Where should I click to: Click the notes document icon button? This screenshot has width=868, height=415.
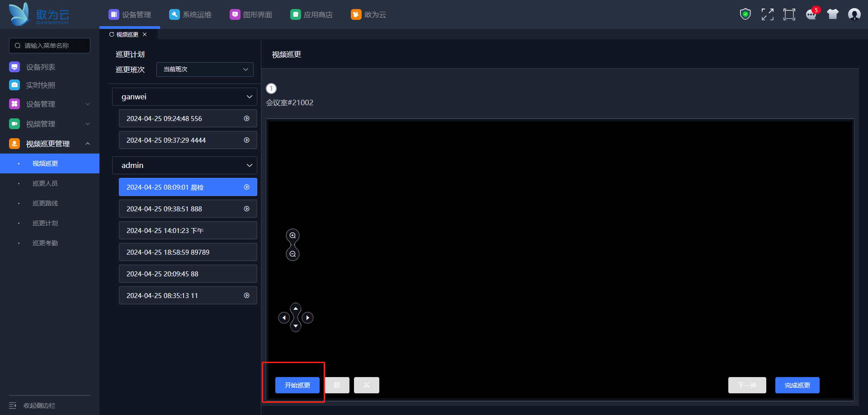pyautogui.click(x=337, y=385)
